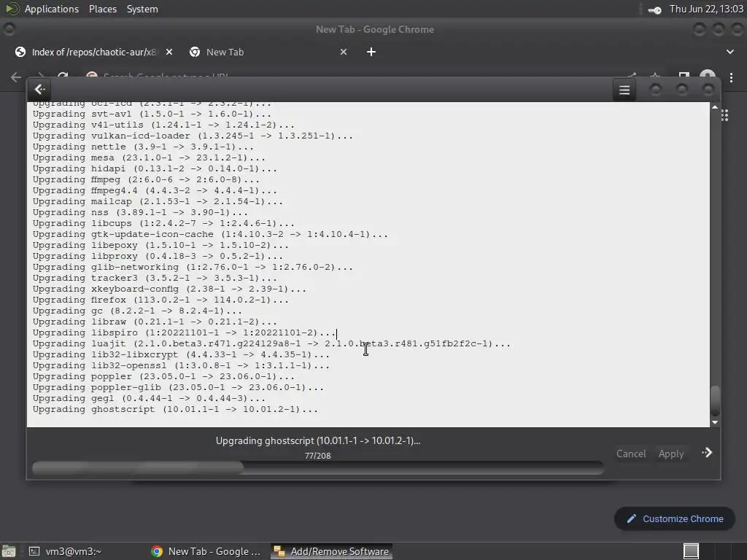Open the hamburger menu in Add/Remove Software
The image size is (747, 560).
[624, 90]
